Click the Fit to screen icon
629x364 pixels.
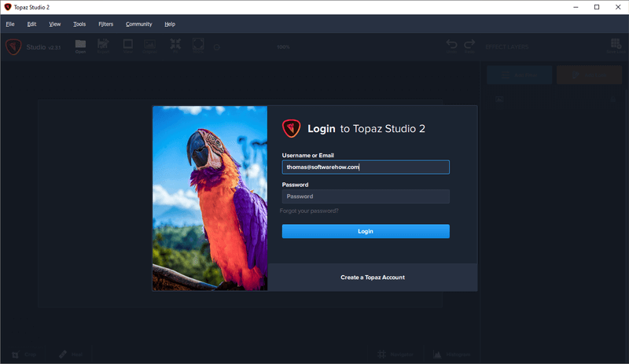tap(175, 46)
